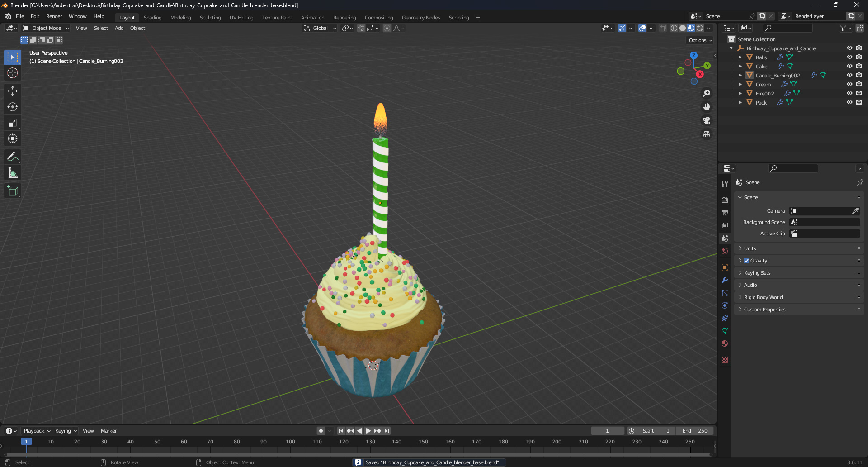Open the Physics properties tab
Image resolution: width=868 pixels, height=467 pixels.
pyautogui.click(x=725, y=305)
